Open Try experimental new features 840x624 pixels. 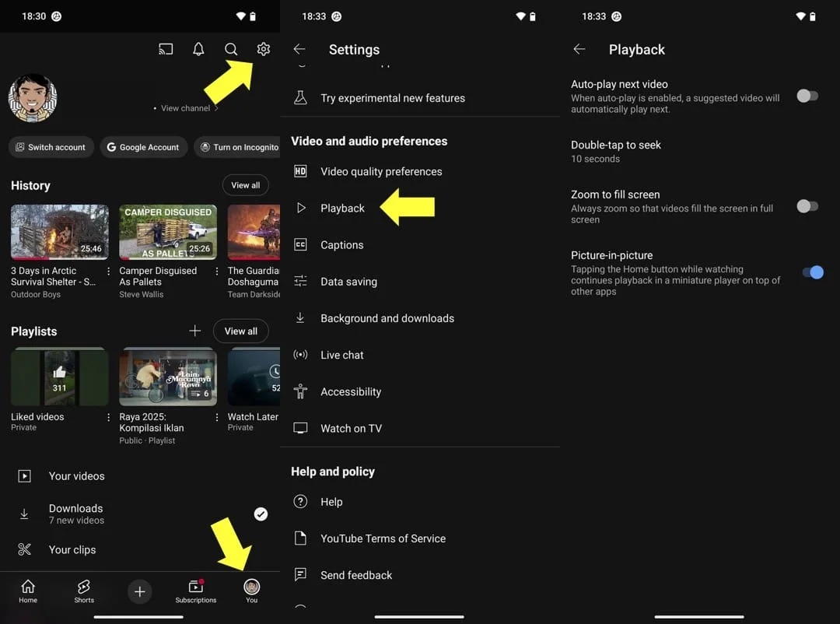[420, 98]
